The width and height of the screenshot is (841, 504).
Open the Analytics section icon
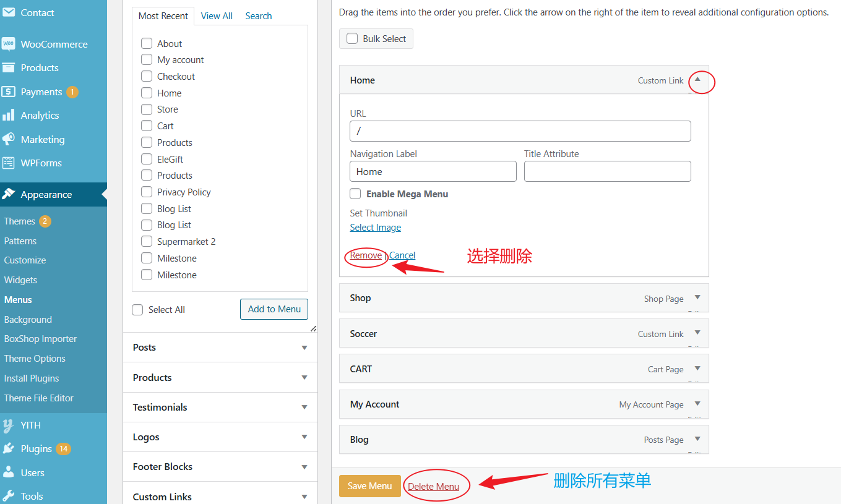click(x=9, y=115)
